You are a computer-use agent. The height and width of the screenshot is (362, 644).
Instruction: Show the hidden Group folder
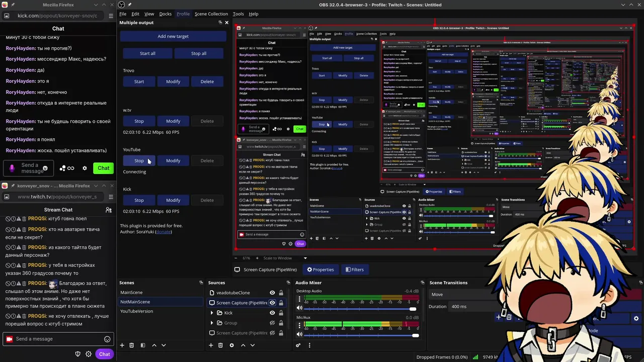(x=272, y=323)
